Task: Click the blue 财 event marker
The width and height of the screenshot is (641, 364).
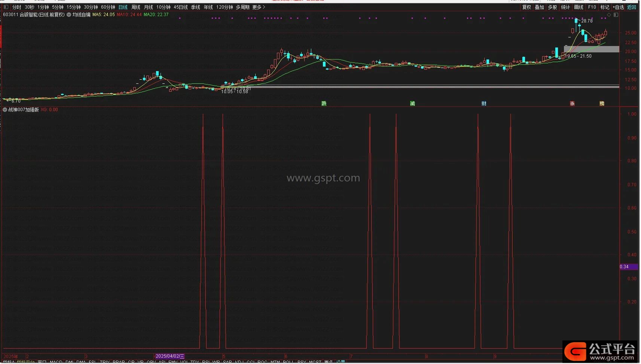Action: click(484, 104)
